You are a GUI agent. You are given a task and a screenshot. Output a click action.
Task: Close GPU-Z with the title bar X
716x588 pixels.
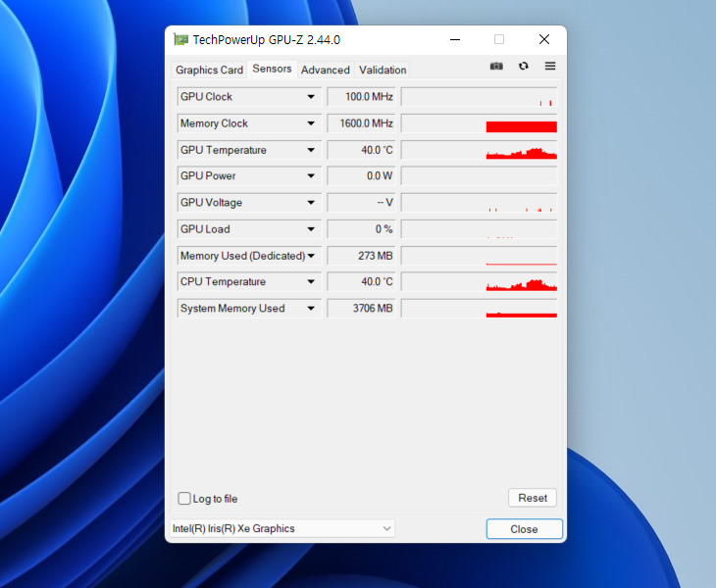(x=543, y=39)
